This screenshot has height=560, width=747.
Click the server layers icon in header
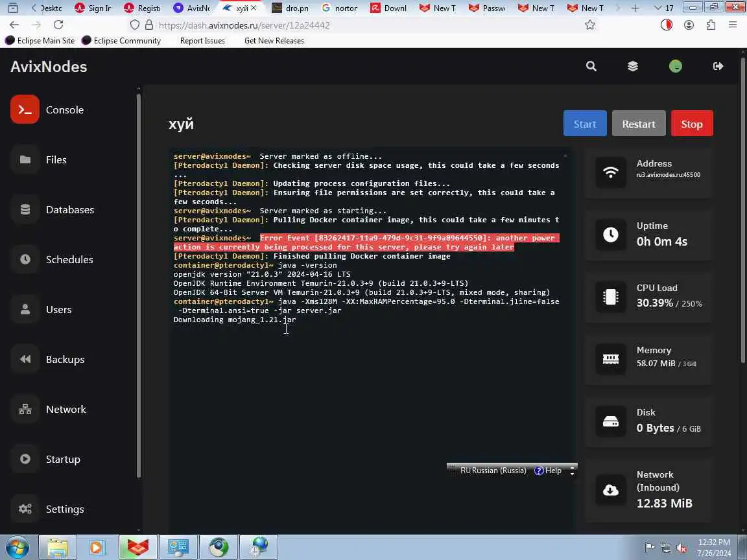(633, 66)
